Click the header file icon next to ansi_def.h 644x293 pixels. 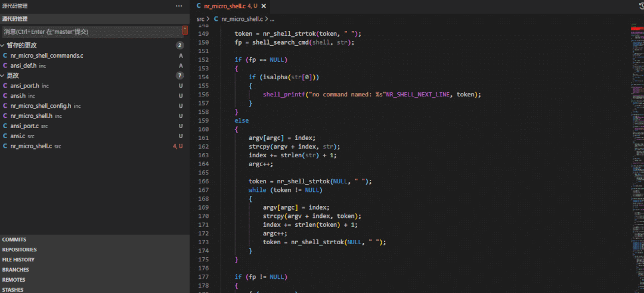point(5,66)
